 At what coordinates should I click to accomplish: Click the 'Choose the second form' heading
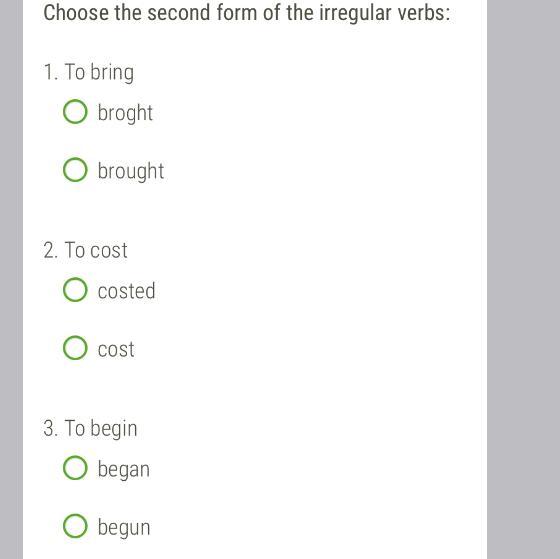246,13
